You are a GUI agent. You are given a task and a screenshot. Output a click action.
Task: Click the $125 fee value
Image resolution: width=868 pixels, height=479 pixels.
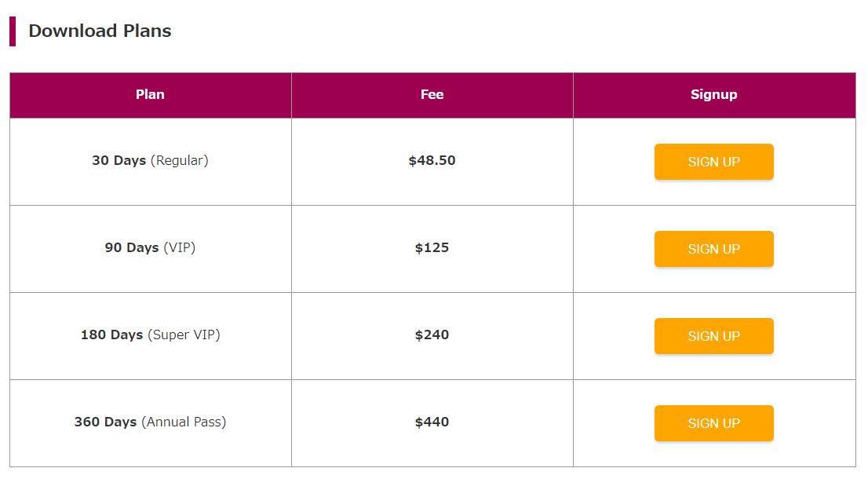tap(432, 247)
